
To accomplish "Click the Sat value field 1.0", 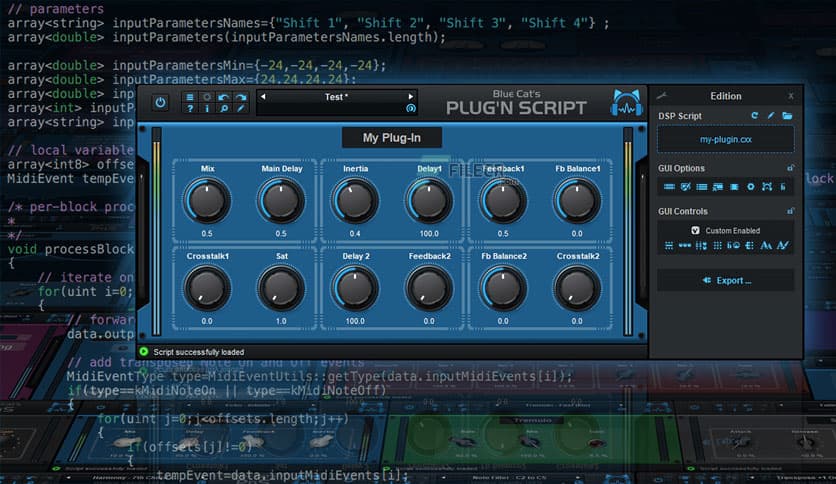I will 281,321.
